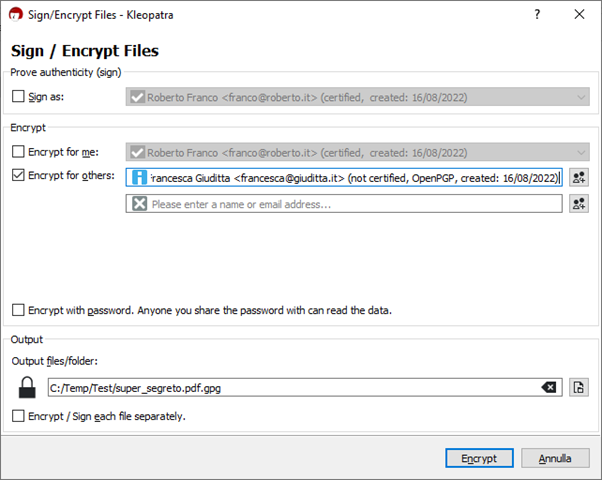Click the black padlock icon
Viewport: 602px width, 480px height.
click(x=27, y=387)
